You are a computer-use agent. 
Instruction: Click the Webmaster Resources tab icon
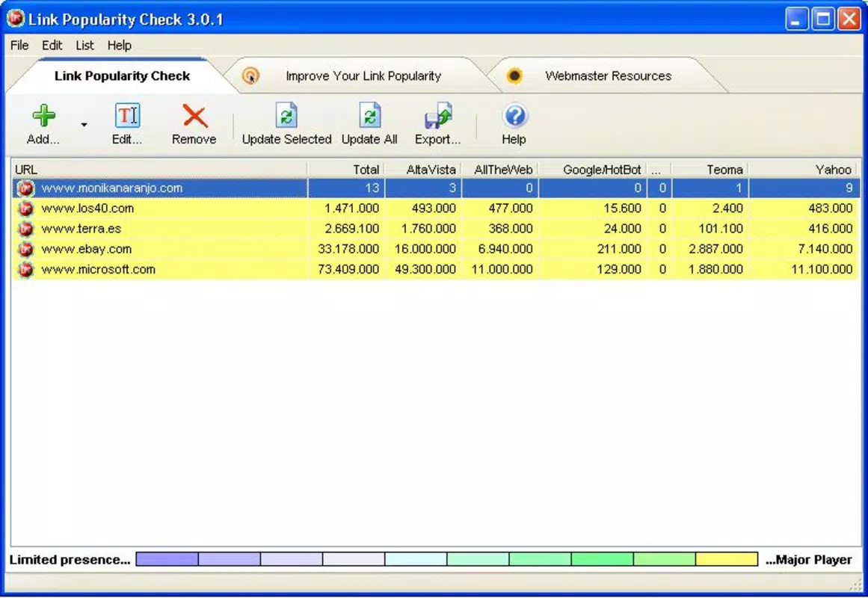[x=514, y=75]
